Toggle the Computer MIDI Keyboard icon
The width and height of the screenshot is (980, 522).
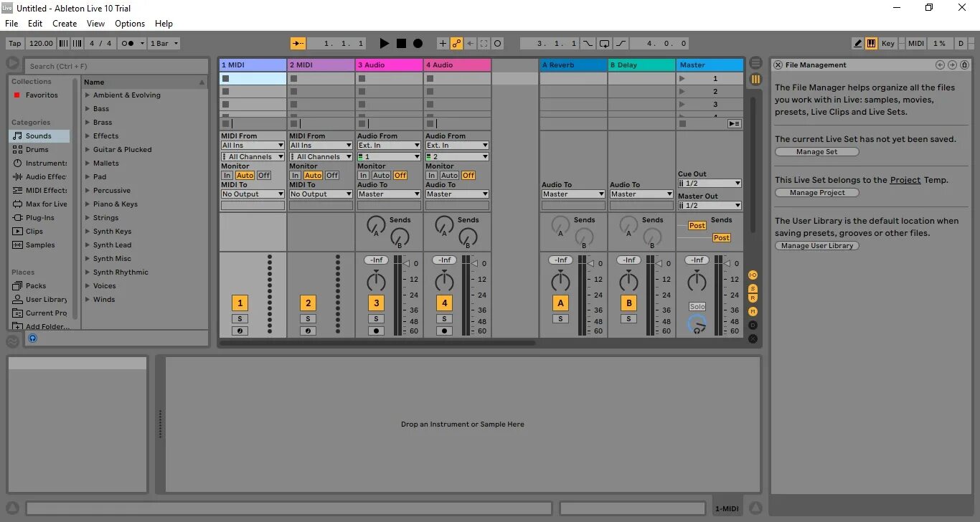(871, 44)
